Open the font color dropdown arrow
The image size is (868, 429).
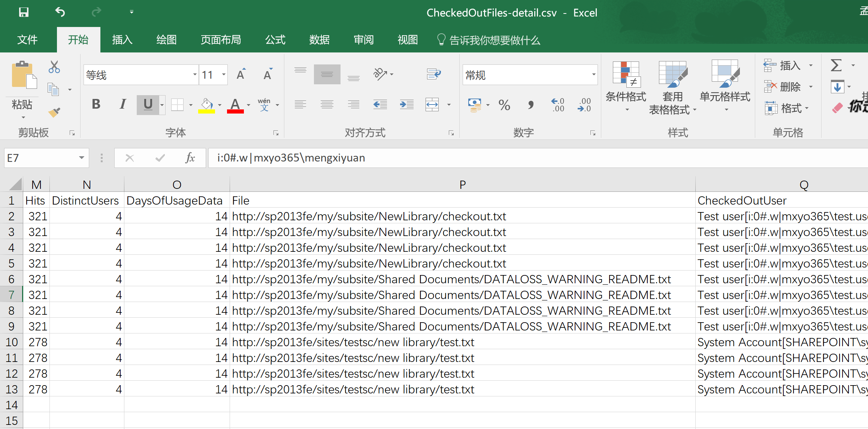coord(248,105)
